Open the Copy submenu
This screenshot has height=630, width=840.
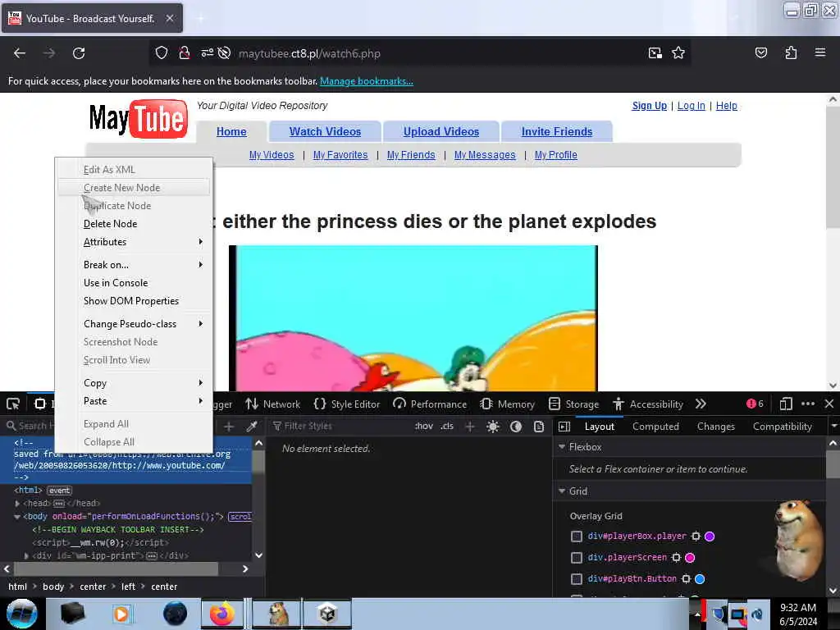pyautogui.click(x=134, y=383)
